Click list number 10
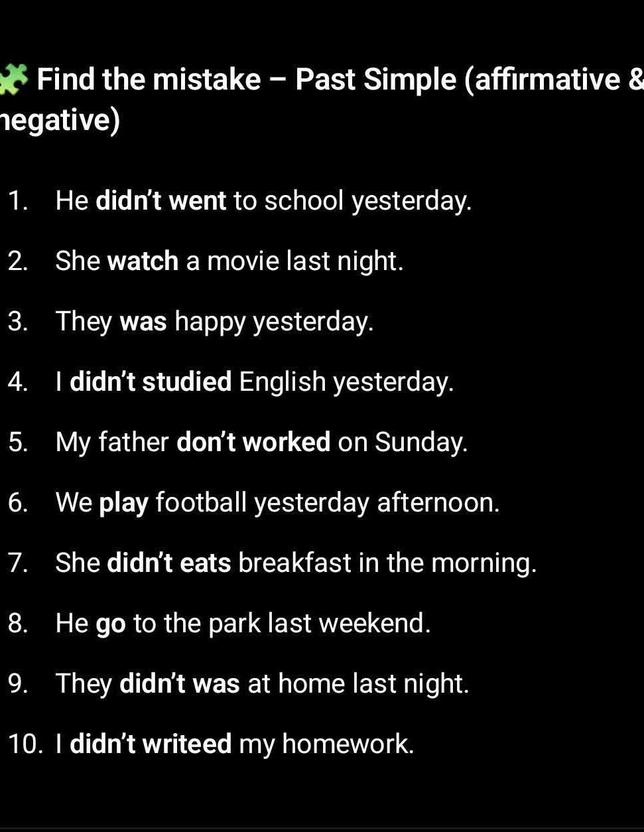This screenshot has width=644, height=832. (26, 744)
